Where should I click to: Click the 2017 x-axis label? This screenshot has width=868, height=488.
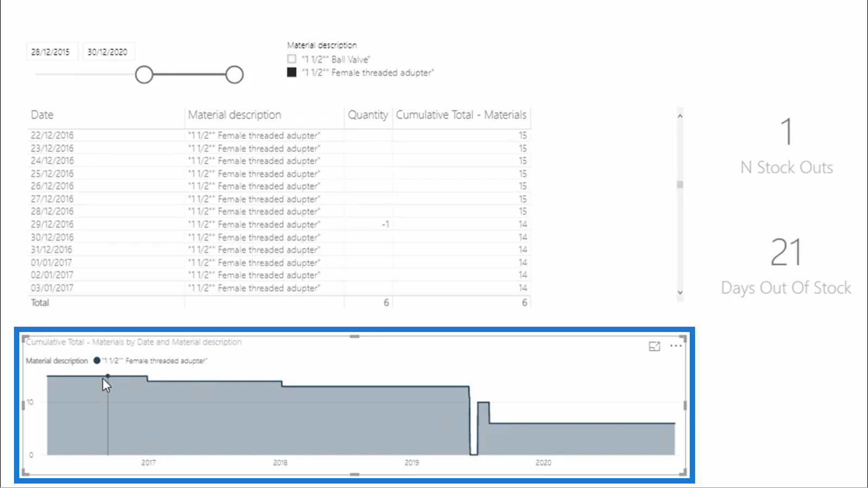(148, 463)
